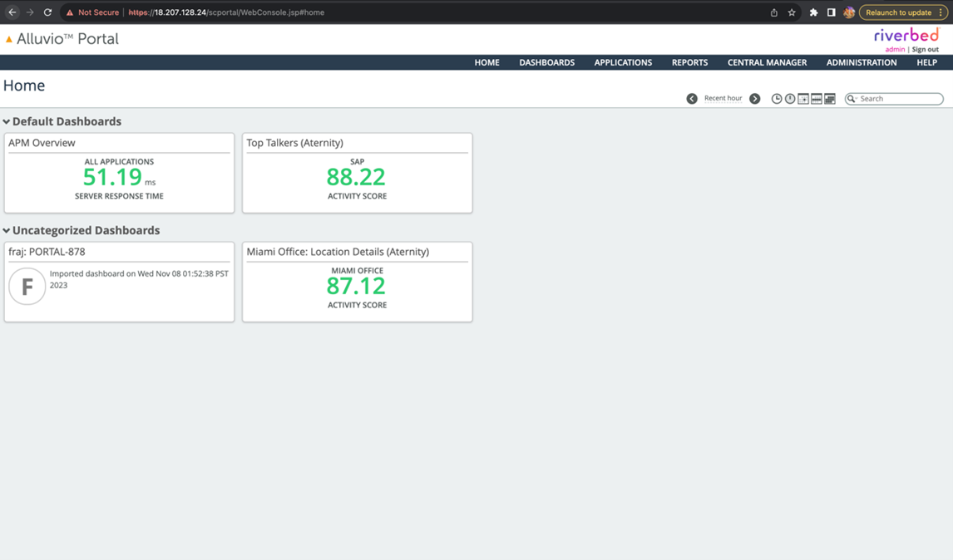Image resolution: width=953 pixels, height=560 pixels.
Task: Open the Dashboards menu
Action: click(x=546, y=62)
